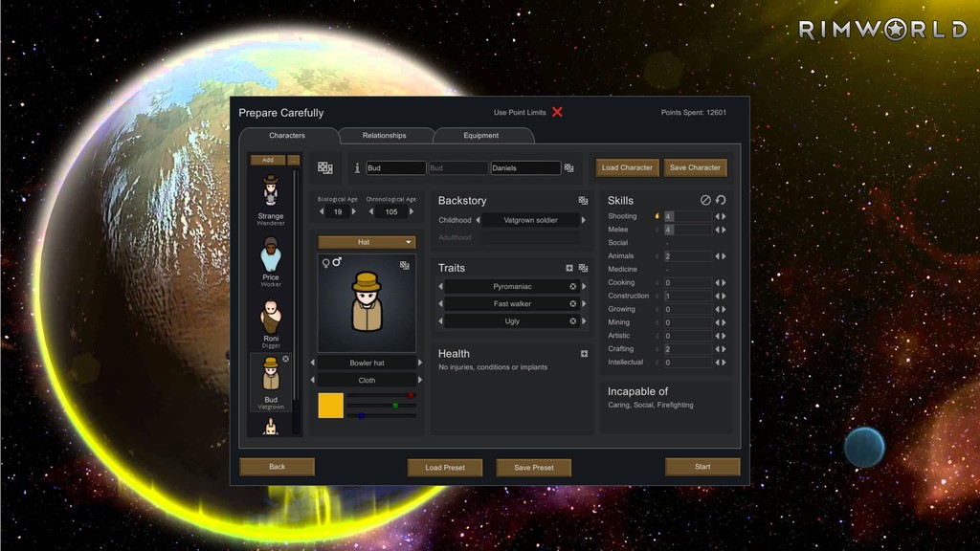Screen dimensions: 980x551
Task: Increase the chronological age
Action: coord(412,211)
